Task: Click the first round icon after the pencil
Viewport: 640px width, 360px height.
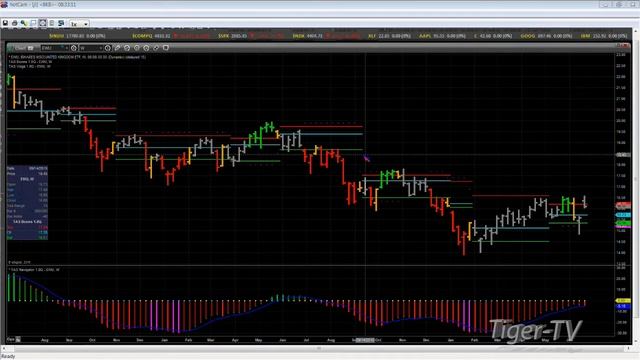Action: (x=127, y=48)
